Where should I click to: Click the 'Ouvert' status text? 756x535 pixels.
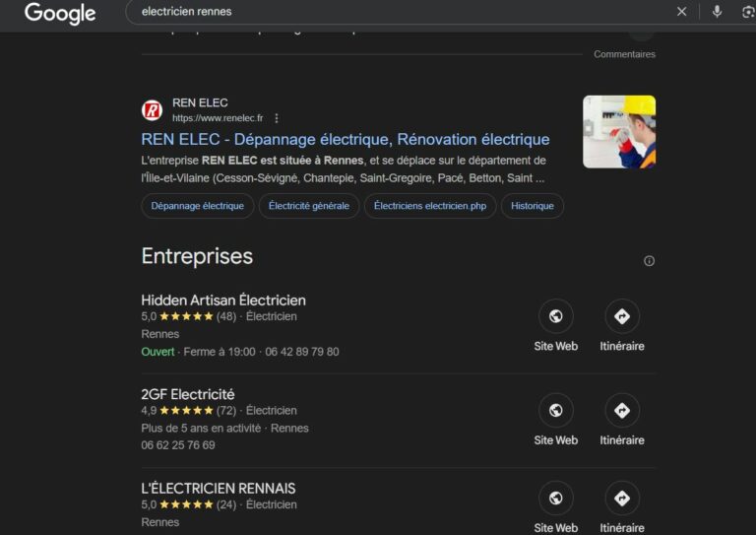157,352
